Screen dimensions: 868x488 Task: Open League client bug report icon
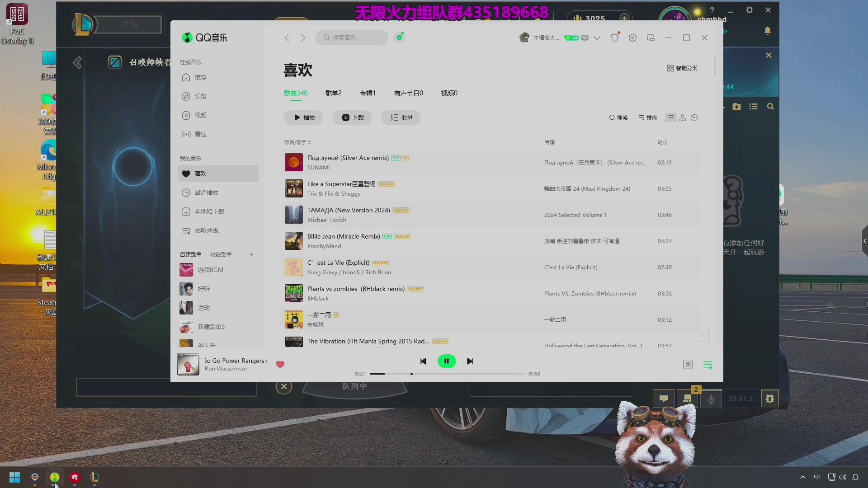[x=770, y=399]
